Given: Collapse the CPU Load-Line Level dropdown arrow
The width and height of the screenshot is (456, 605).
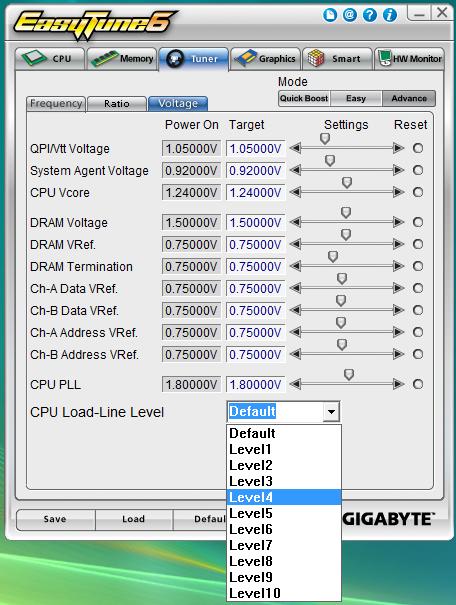Looking at the screenshot, I should (331, 412).
